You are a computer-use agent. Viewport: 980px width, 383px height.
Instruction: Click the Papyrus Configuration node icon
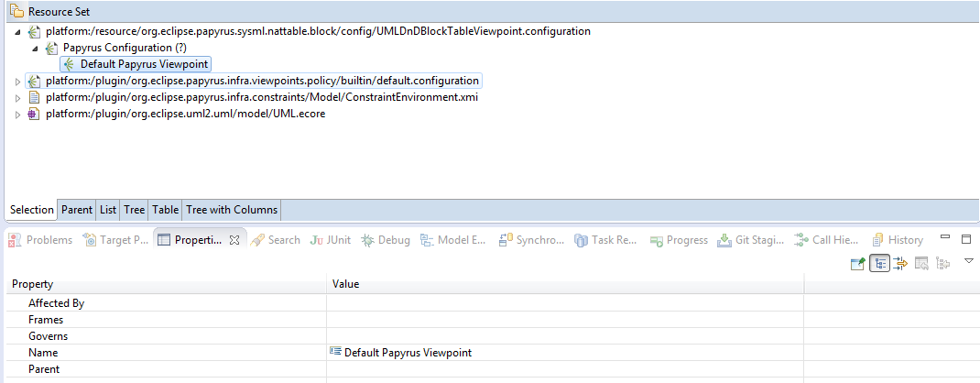51,48
